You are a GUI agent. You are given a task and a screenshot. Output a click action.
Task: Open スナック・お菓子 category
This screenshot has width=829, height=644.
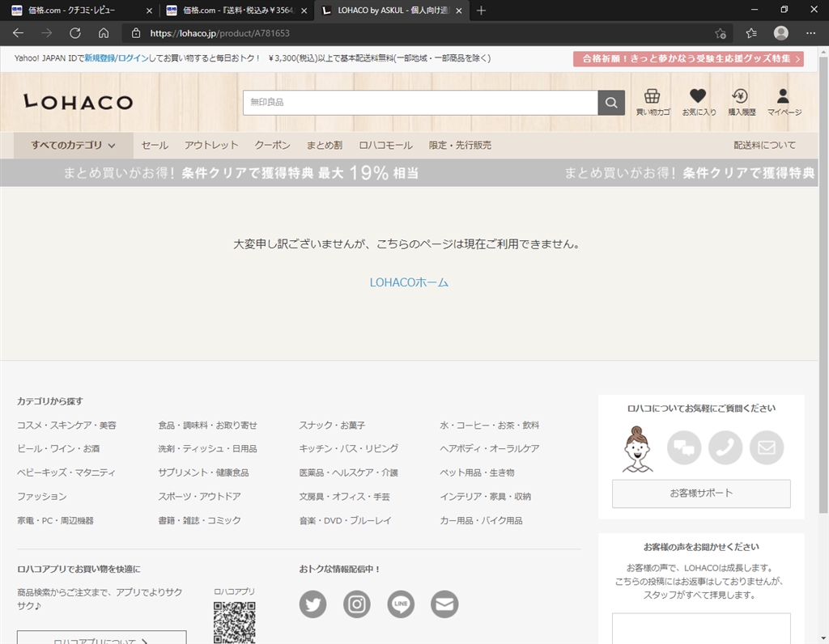click(332, 426)
